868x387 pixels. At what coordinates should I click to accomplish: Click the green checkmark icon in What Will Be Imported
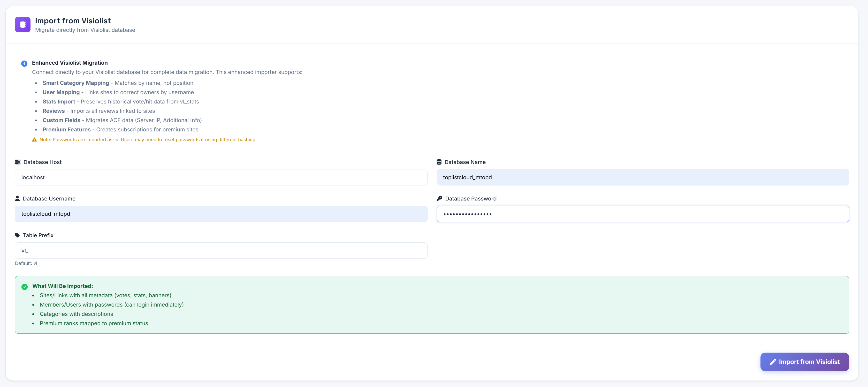click(x=24, y=287)
